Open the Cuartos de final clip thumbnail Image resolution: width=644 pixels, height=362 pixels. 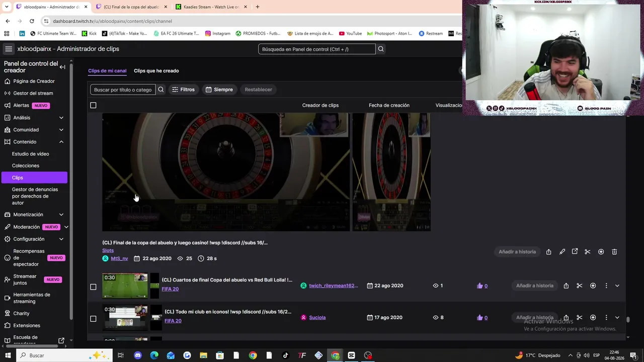pos(125,286)
